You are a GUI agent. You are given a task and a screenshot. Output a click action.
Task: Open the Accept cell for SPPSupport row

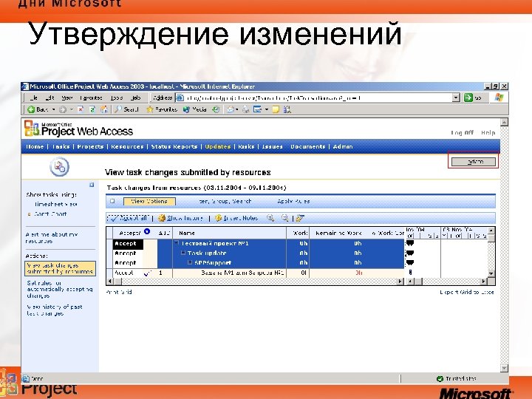[x=128, y=263]
